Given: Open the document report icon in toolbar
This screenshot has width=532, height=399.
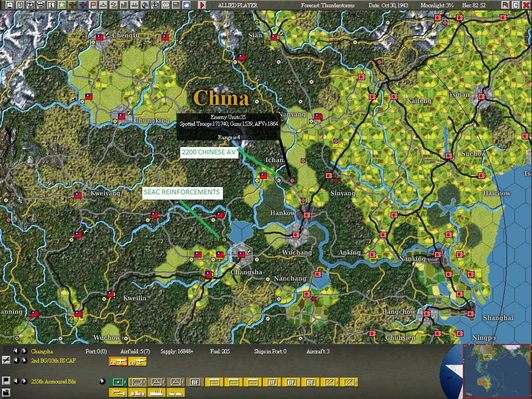Looking at the screenshot, I should click(20, 5).
